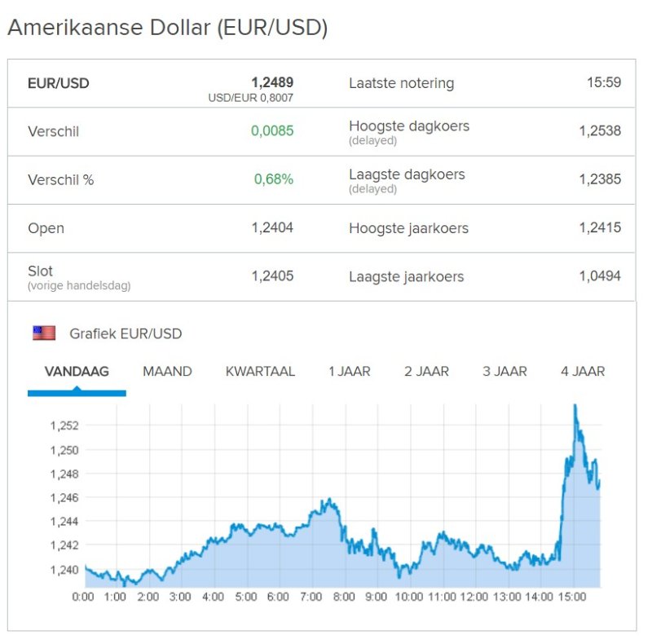Select the VANDAAG chart tab

coord(77,372)
